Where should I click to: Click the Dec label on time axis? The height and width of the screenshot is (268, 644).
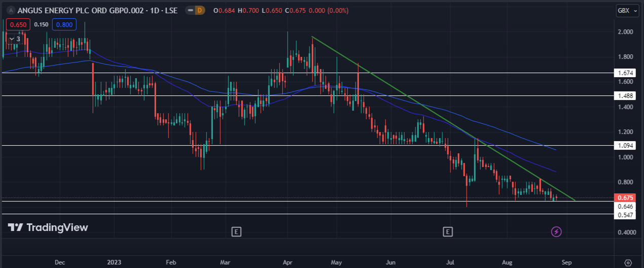pyautogui.click(x=59, y=262)
